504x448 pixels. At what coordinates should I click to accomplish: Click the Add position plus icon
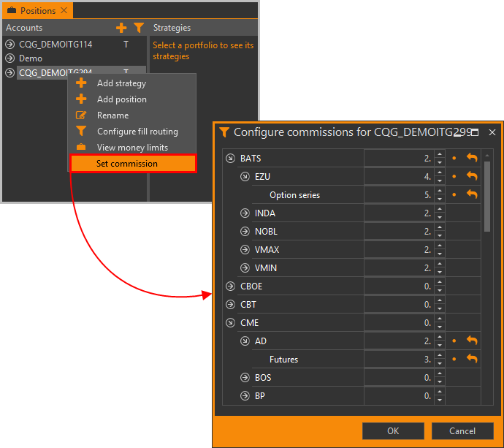point(81,99)
